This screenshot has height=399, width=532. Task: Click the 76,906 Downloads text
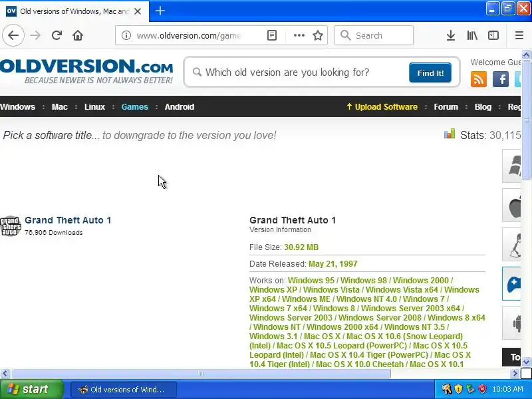tap(54, 232)
